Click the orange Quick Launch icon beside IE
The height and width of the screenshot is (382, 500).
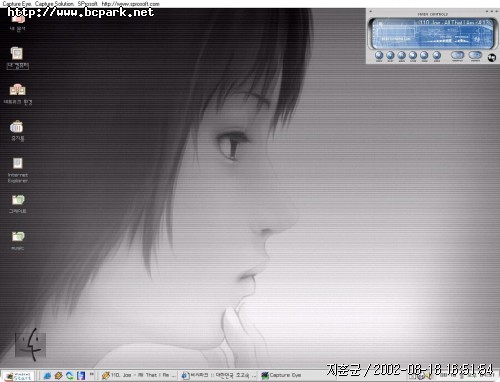pyautogui.click(x=58, y=376)
